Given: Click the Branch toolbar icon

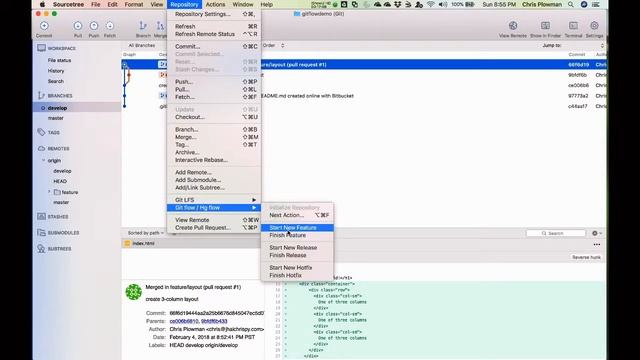Looking at the screenshot, I should pos(143,26).
